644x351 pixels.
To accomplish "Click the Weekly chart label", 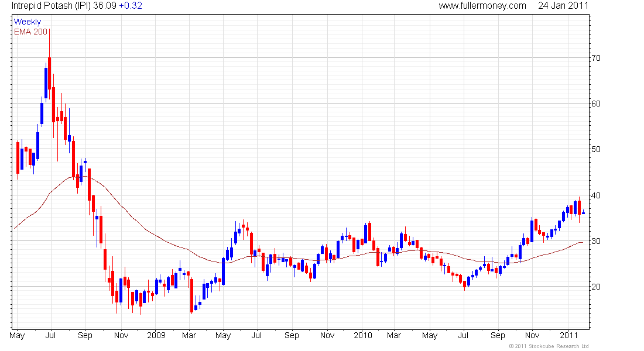I will pyautogui.click(x=28, y=22).
